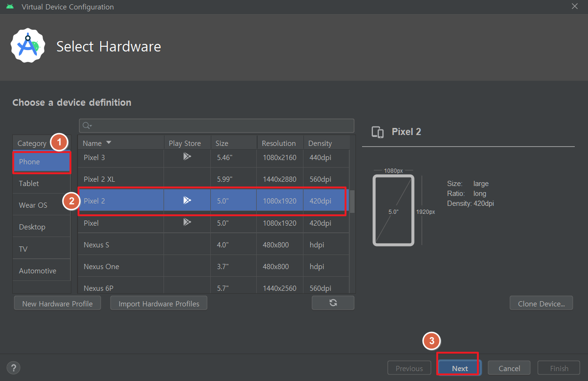Click the 1440x2880 resolution cell
588x381 pixels.
coord(279,179)
